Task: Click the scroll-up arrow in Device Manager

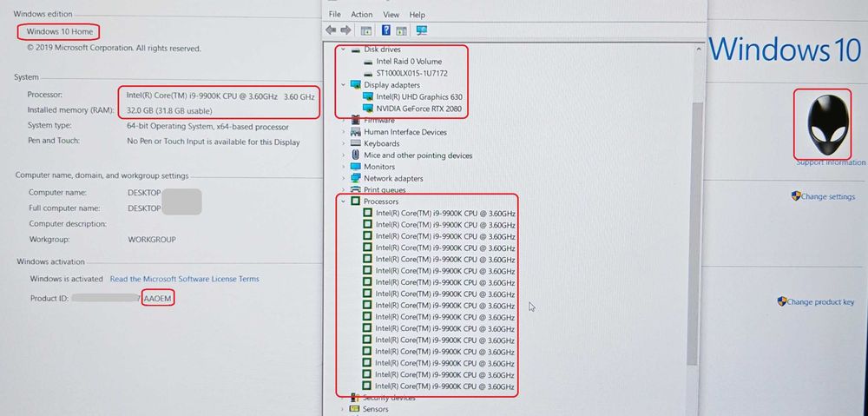Action: (699, 49)
